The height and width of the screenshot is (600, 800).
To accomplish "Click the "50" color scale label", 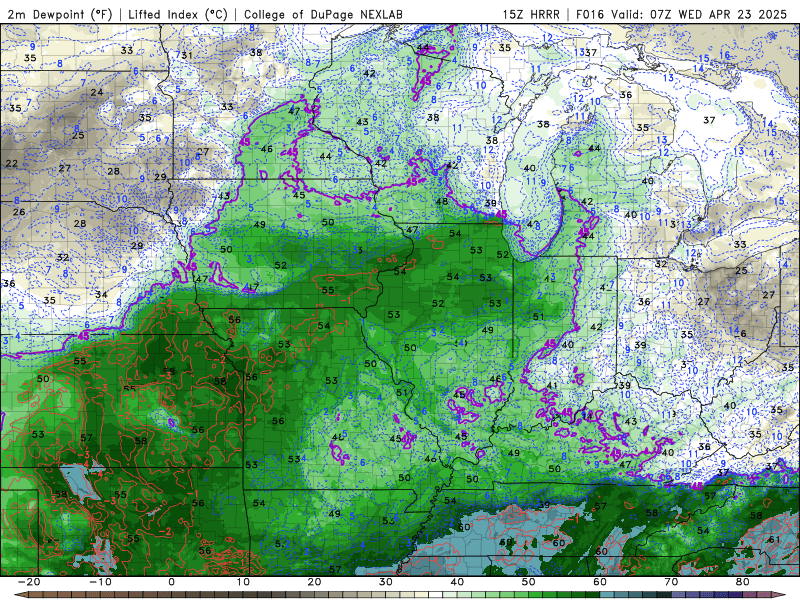I will 529,582.
